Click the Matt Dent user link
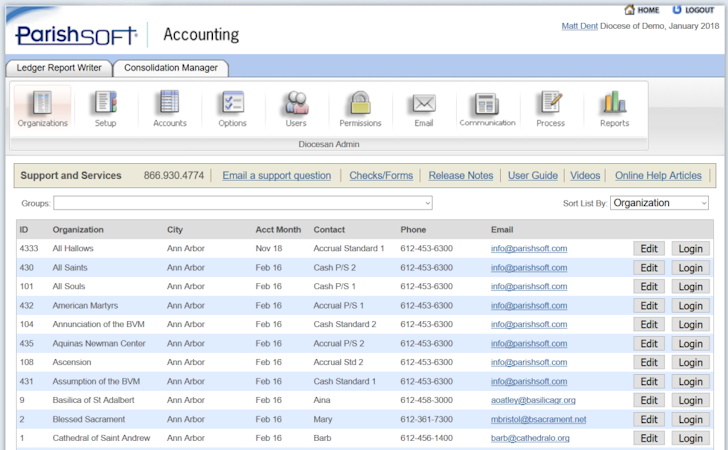The width and height of the screenshot is (728, 450). (x=579, y=26)
